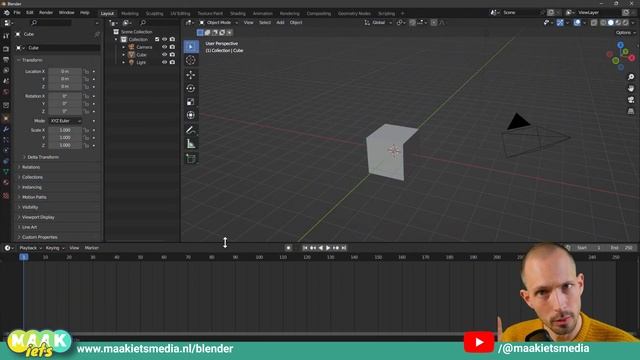Select the Transform tool
The width and height of the screenshot is (640, 360).
point(191,115)
